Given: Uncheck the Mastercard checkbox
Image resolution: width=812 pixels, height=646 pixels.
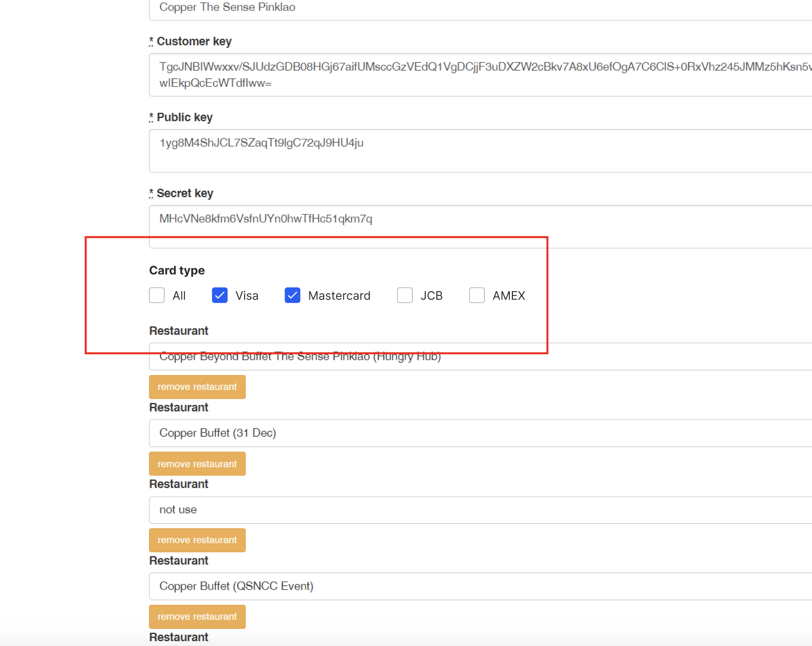Looking at the screenshot, I should point(292,296).
